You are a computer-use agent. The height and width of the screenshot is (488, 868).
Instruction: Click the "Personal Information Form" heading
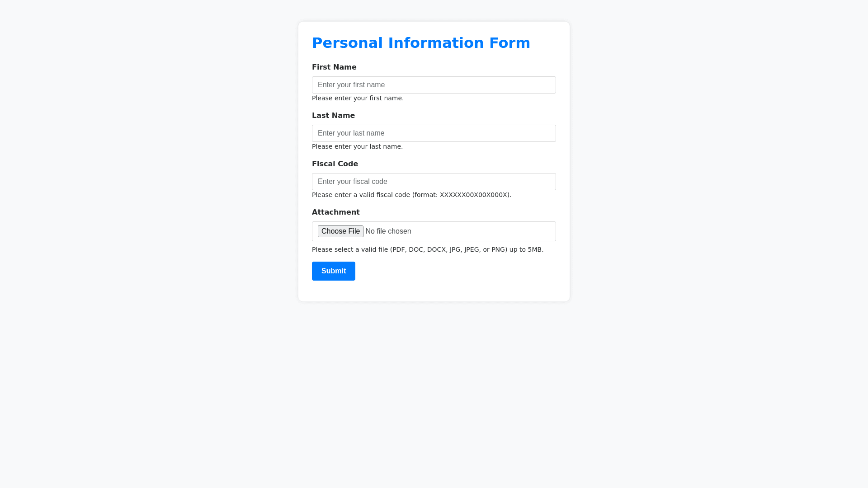(x=421, y=43)
